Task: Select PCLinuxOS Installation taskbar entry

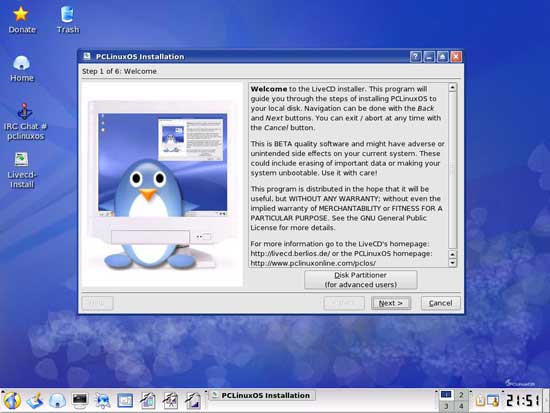Action: tap(262, 395)
